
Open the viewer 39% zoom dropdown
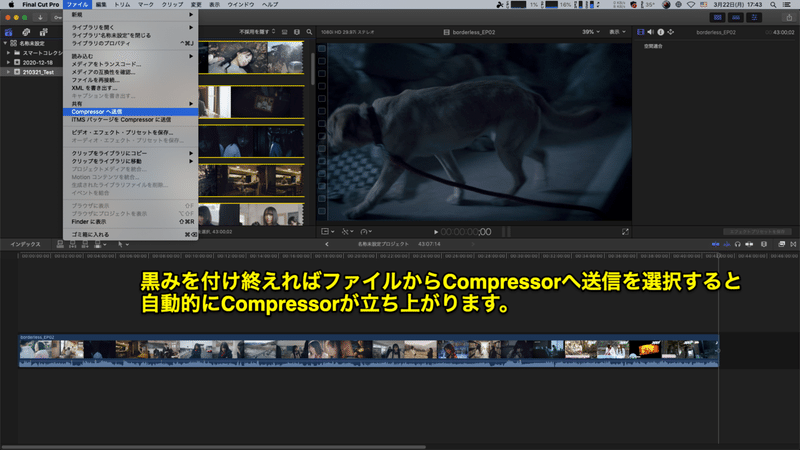pyautogui.click(x=591, y=32)
